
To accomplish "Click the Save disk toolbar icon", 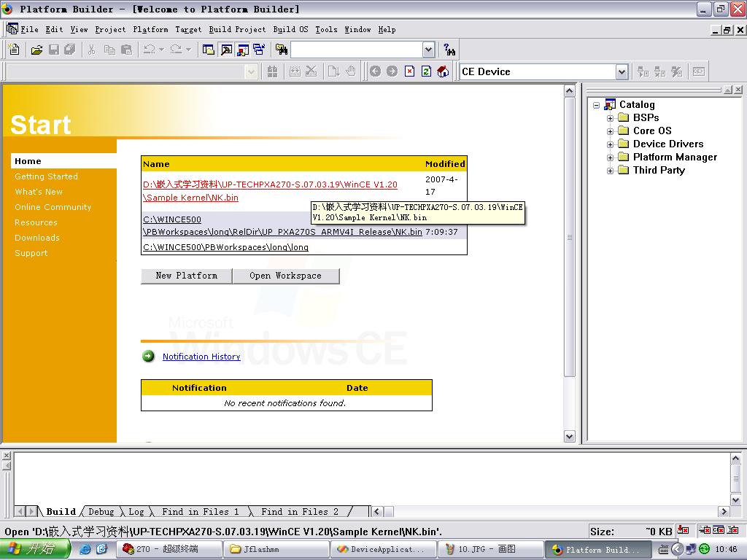I will tap(54, 50).
